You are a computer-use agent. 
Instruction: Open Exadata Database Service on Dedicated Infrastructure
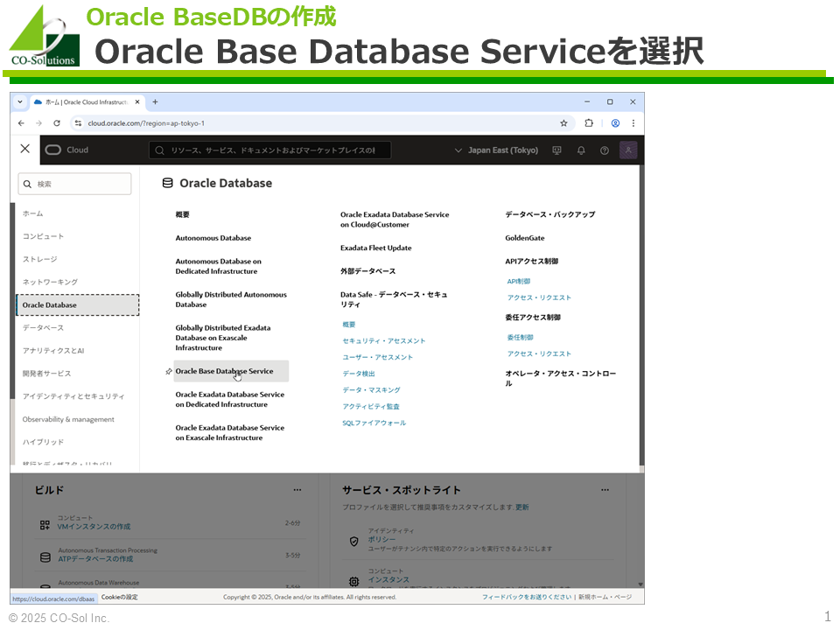(x=230, y=399)
